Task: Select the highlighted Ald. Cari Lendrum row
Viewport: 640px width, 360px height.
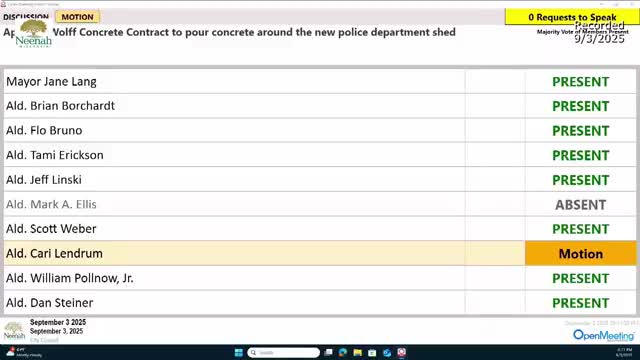Action: [x=320, y=253]
